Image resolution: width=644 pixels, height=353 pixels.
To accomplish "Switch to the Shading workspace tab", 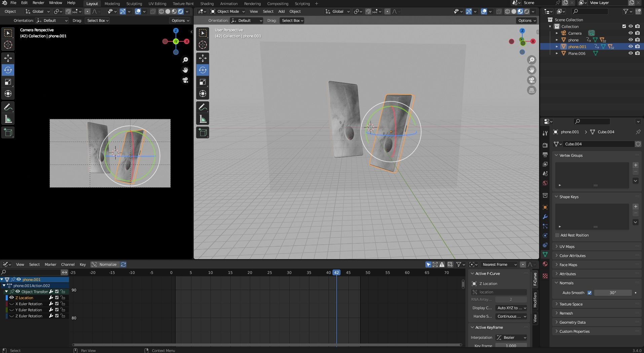I will [207, 4].
